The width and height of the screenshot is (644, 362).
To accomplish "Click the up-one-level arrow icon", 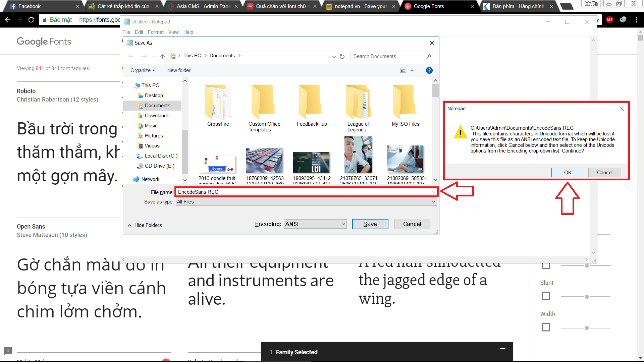I will [163, 56].
